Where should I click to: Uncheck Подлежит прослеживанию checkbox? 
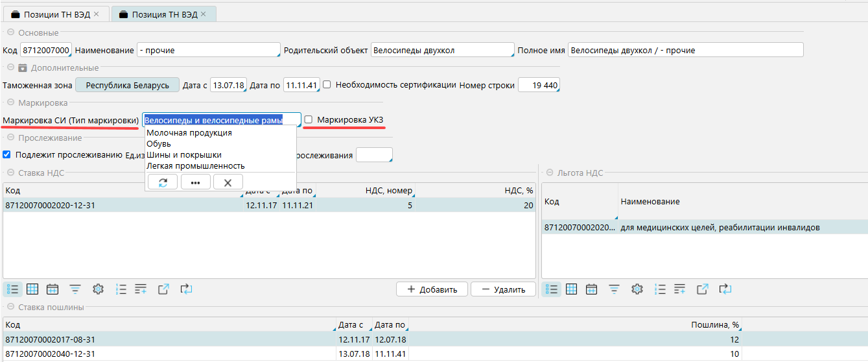click(x=7, y=155)
